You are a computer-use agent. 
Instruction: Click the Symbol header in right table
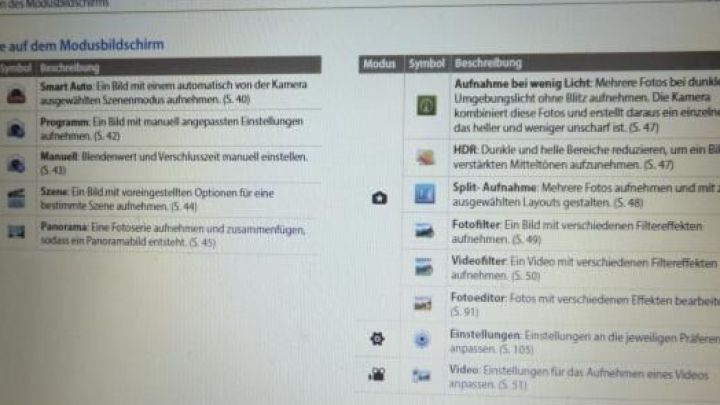[x=427, y=63]
